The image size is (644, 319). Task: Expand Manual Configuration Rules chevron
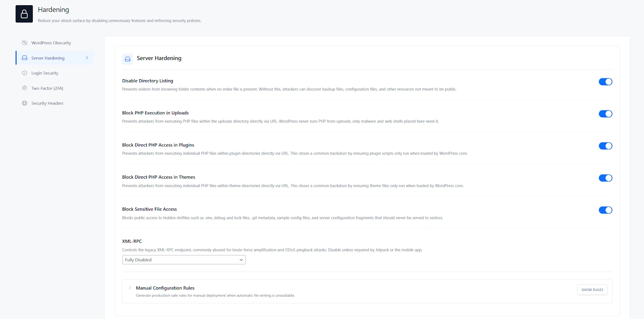pyautogui.click(x=130, y=288)
